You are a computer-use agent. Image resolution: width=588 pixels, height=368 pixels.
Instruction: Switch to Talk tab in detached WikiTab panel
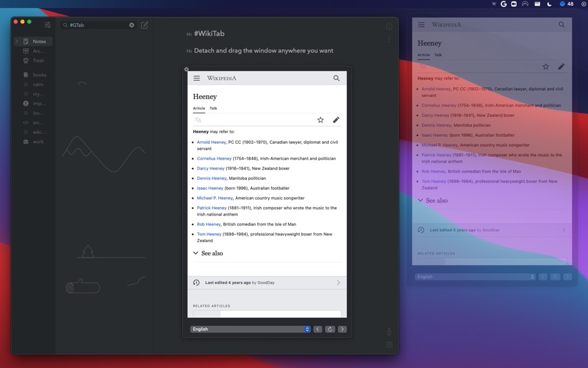tap(438, 55)
